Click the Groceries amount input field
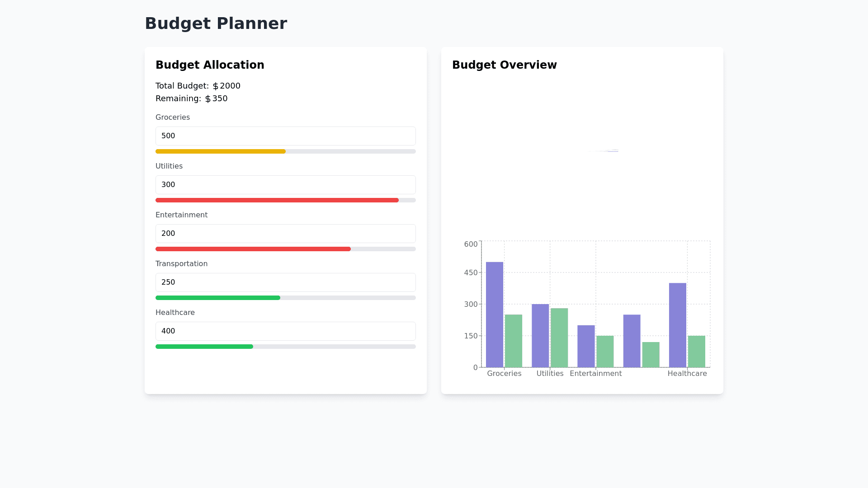 point(285,136)
